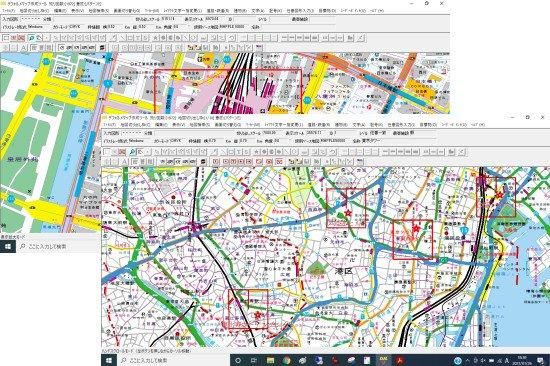550x366 pixels.
Task: Pick the star symbol tool in front toolbar
Action: click(256, 152)
